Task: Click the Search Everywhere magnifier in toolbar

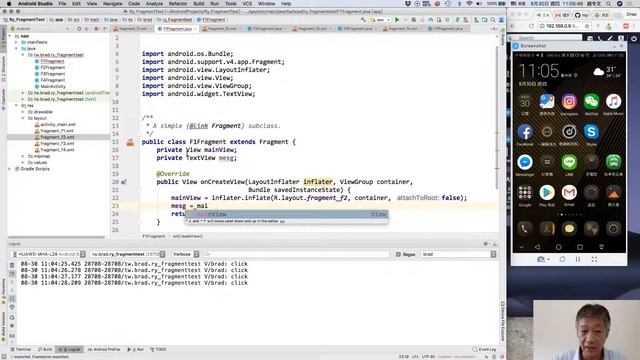Action: click(x=493, y=20)
